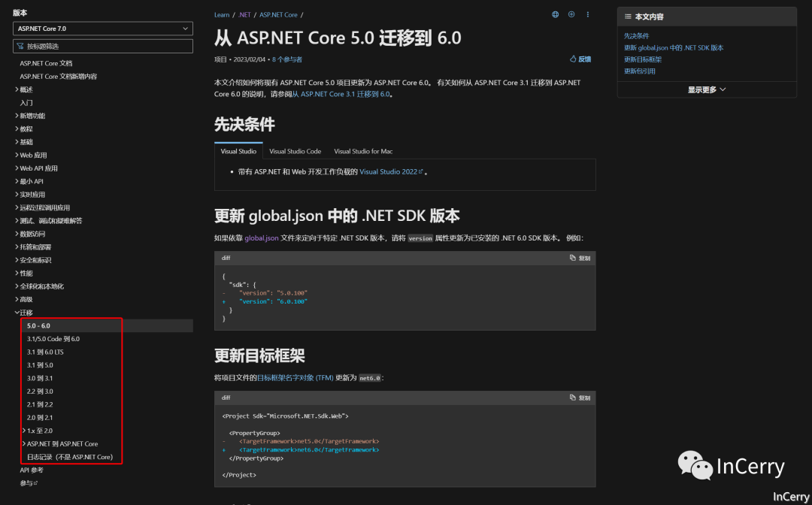Open 目标框架名字对象 (TFM) link
Screen dimensions: 812x505
295,378
